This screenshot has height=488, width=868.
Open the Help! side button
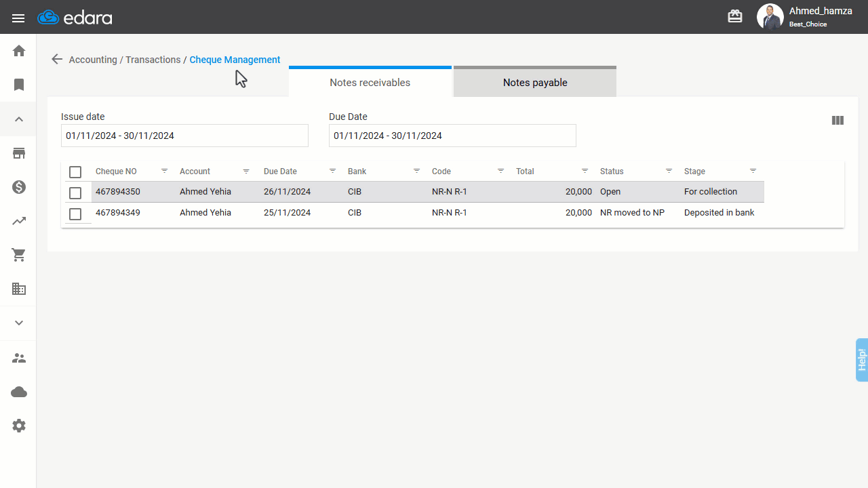click(x=861, y=359)
